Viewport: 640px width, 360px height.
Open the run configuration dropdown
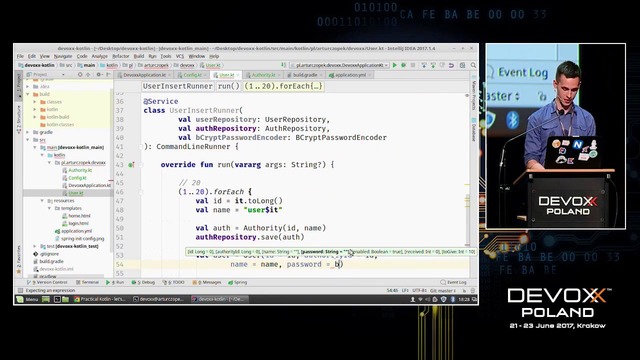click(339, 65)
